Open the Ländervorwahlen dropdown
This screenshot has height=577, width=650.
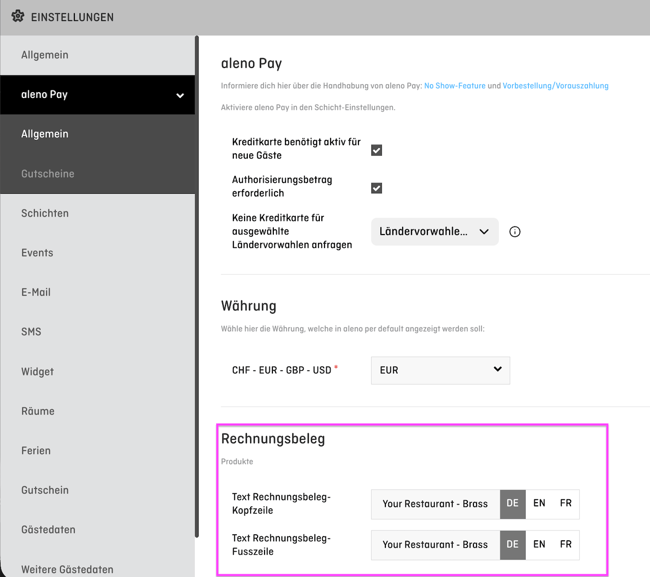point(434,232)
